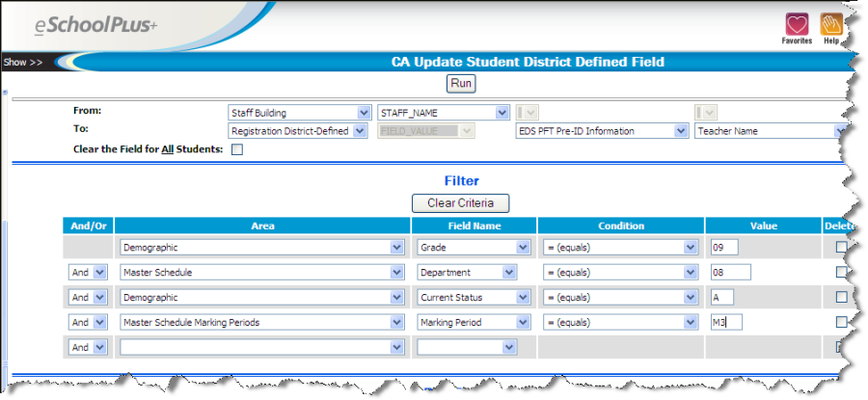Click the Grade value field containing 09
The width and height of the screenshot is (868, 400).
point(722,248)
